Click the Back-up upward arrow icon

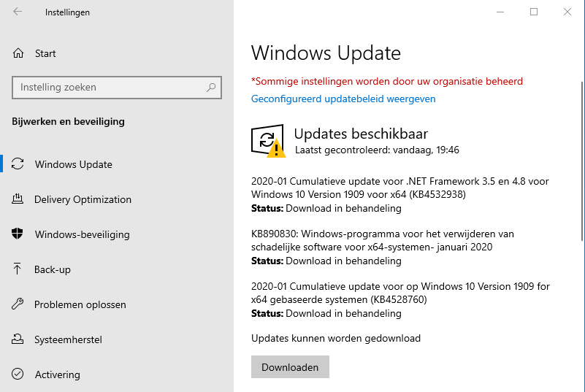pos(18,269)
